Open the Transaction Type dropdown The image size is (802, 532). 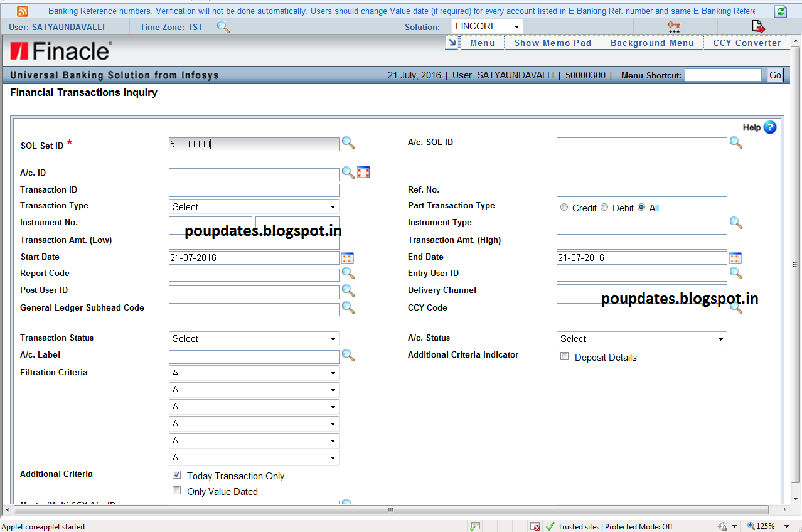pos(254,207)
